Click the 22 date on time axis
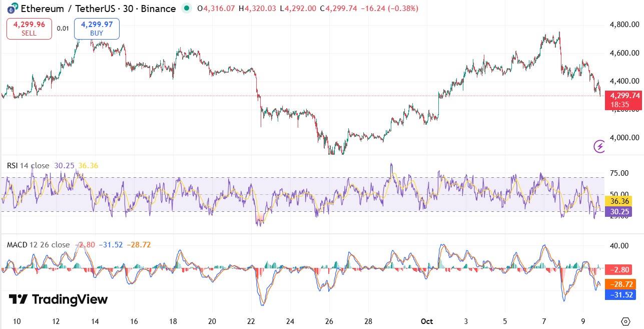Viewport: 644px width, 329px height. [251, 321]
